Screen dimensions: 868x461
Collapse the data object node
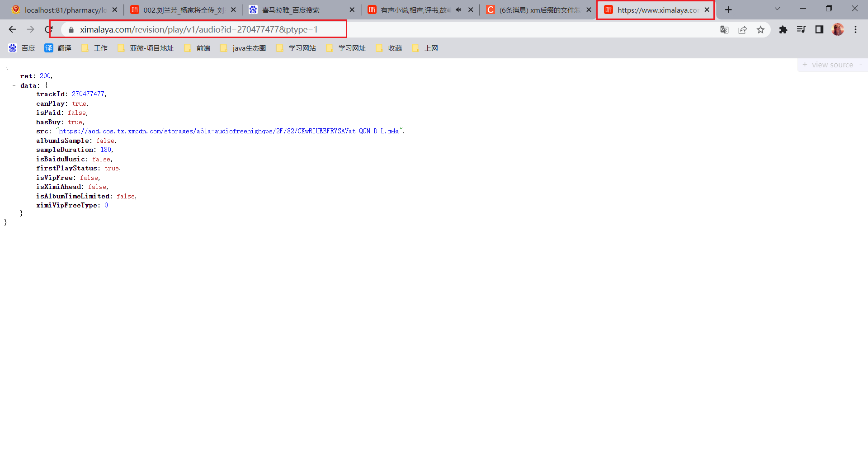[x=14, y=85]
